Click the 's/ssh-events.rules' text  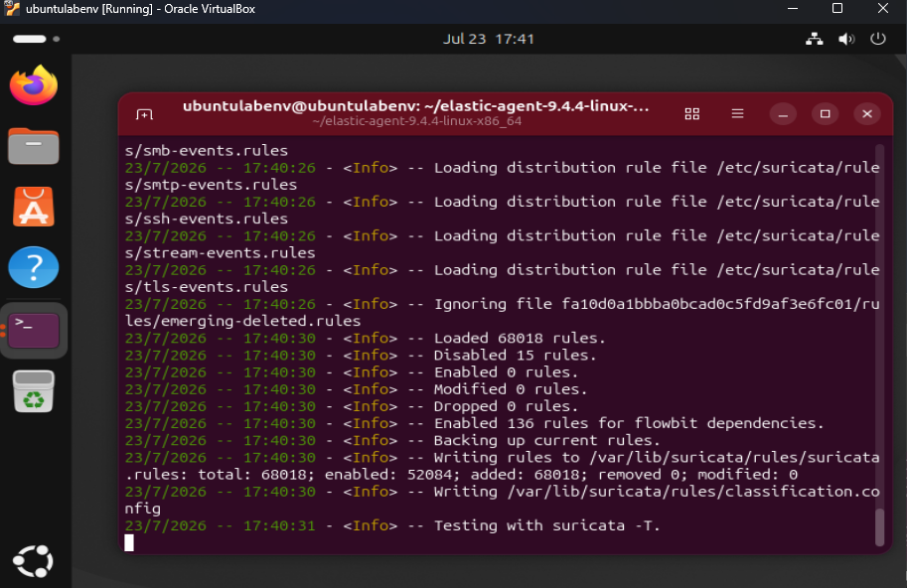(x=207, y=220)
